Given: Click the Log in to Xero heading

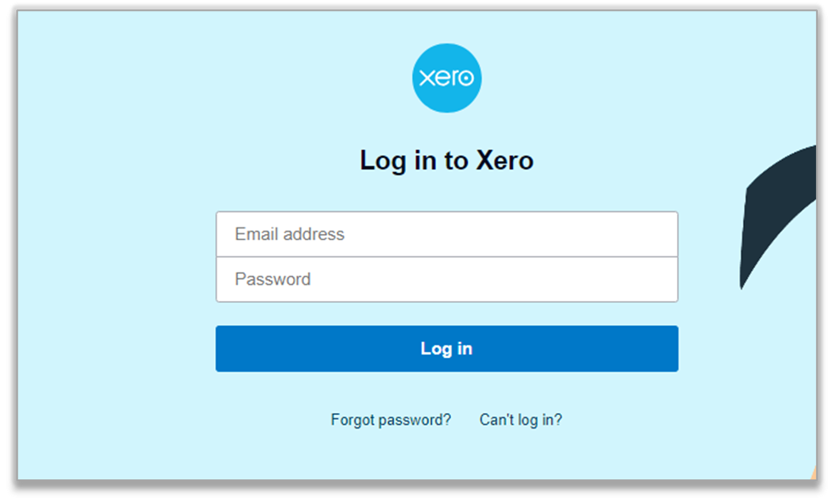Looking at the screenshot, I should tap(448, 160).
